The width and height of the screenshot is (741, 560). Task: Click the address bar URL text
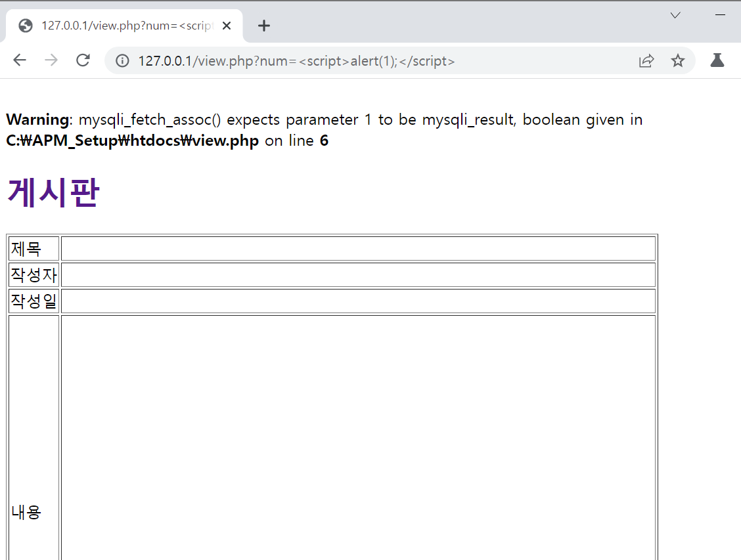coord(296,61)
